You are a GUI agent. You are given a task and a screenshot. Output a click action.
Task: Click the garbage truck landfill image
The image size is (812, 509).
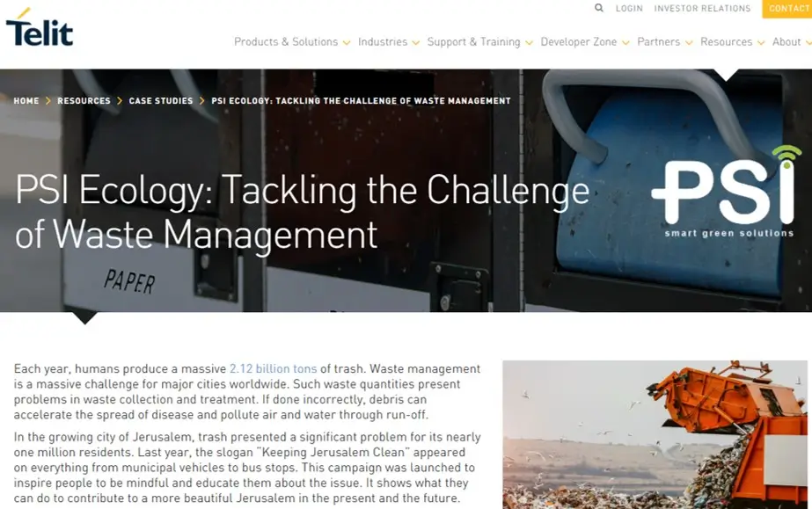click(x=655, y=434)
